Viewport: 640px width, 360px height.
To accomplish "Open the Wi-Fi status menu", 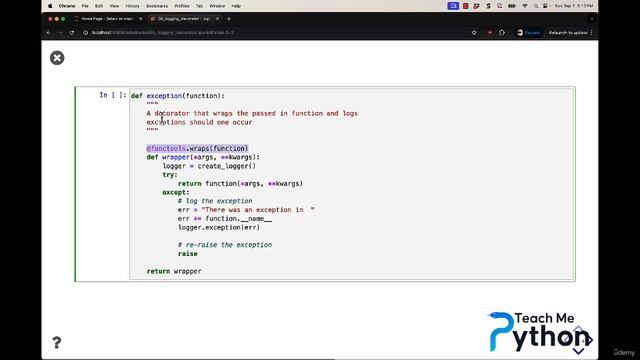I will (x=525, y=6).
